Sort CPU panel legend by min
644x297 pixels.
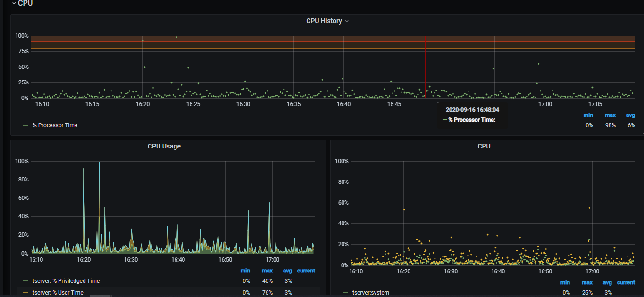click(x=565, y=282)
